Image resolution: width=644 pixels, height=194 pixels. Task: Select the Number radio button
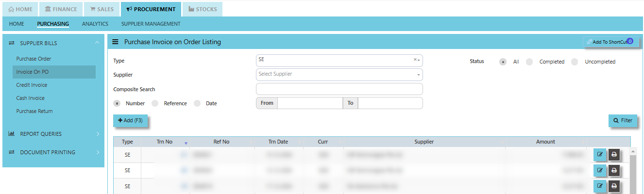(117, 103)
